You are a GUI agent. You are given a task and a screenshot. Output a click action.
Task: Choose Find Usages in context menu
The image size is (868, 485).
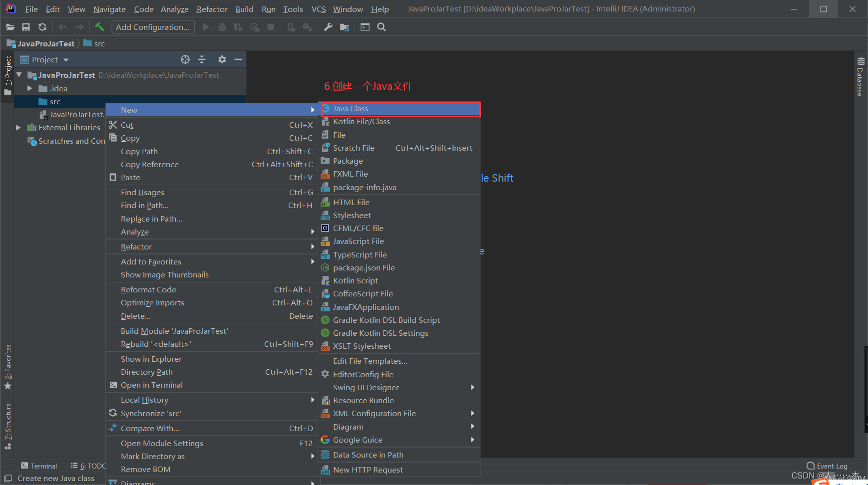click(x=212, y=192)
